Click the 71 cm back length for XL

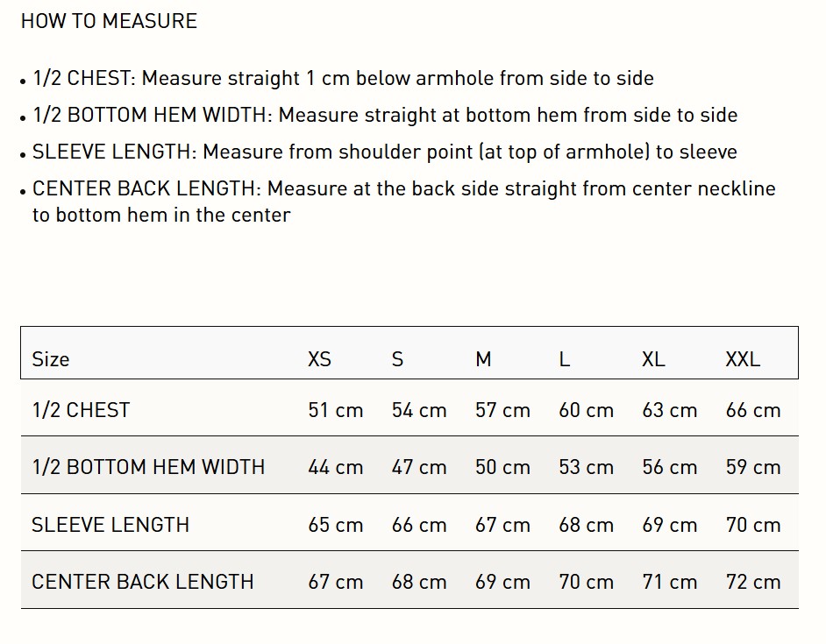(x=669, y=582)
